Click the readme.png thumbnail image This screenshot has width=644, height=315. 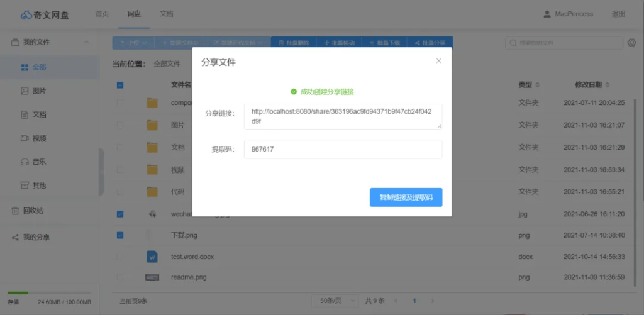[x=152, y=278]
